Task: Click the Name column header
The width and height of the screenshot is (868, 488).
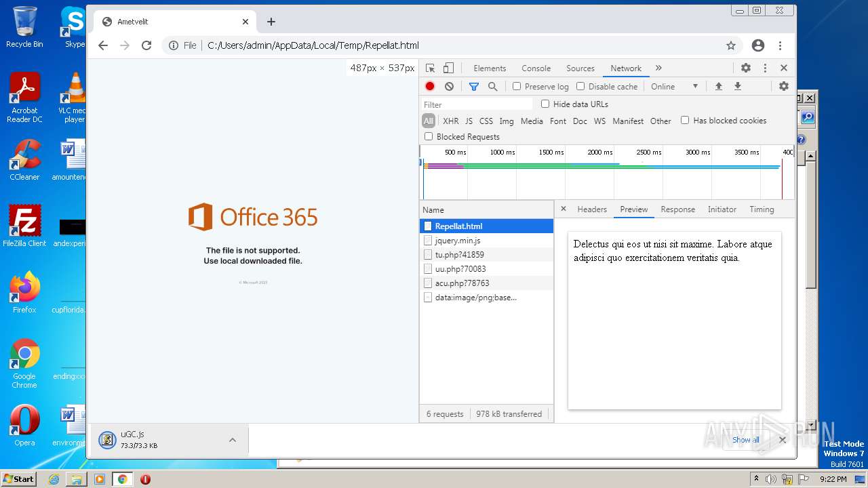Action: click(x=486, y=209)
